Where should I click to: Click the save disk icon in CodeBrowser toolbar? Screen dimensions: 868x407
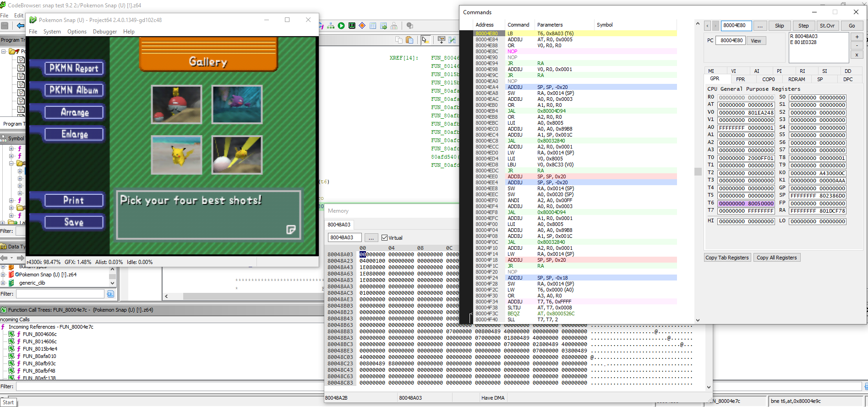click(5, 26)
